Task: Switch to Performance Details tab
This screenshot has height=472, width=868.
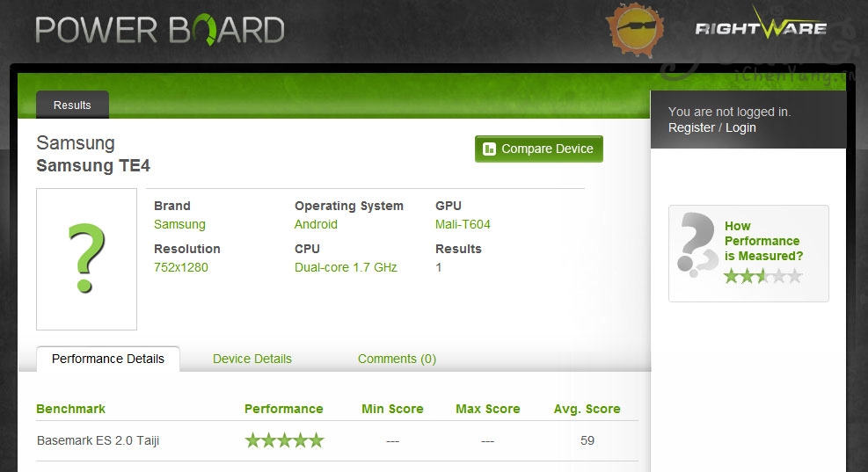Action: coord(108,359)
